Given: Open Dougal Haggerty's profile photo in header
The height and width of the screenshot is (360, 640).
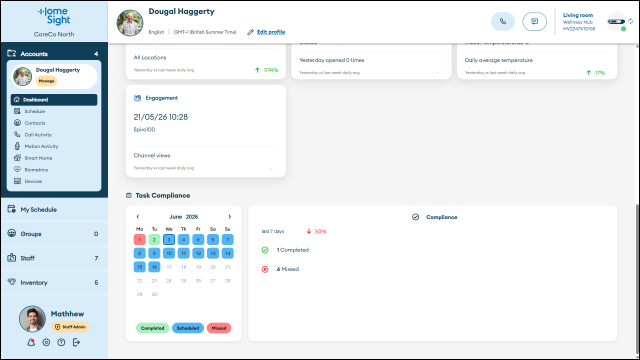Looking at the screenshot, I should pos(130,23).
